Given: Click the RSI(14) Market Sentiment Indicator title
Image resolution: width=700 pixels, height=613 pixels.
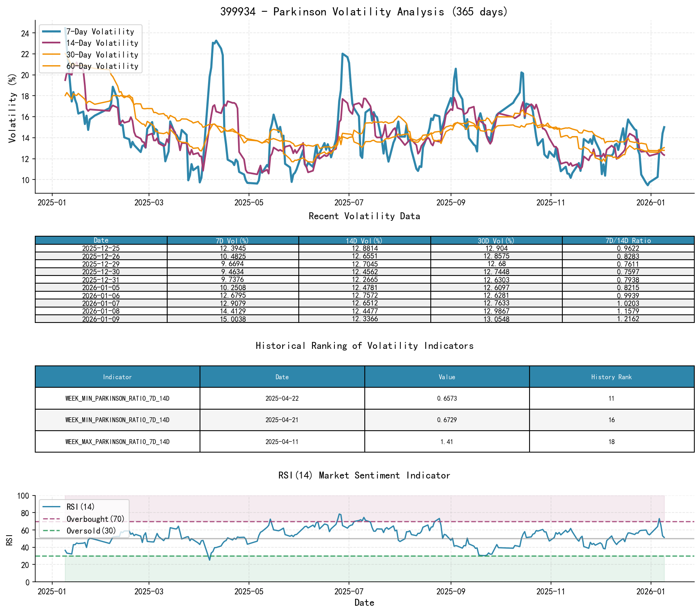Looking at the screenshot, I should pyautogui.click(x=364, y=475).
